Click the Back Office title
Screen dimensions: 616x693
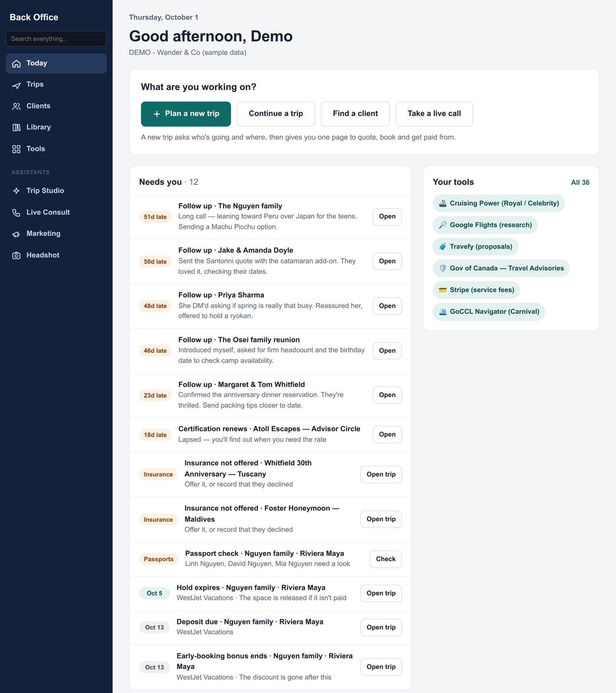click(x=34, y=17)
